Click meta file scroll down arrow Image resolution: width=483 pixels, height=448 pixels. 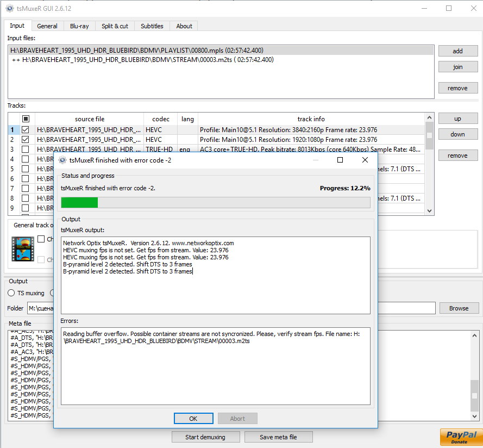click(474, 416)
